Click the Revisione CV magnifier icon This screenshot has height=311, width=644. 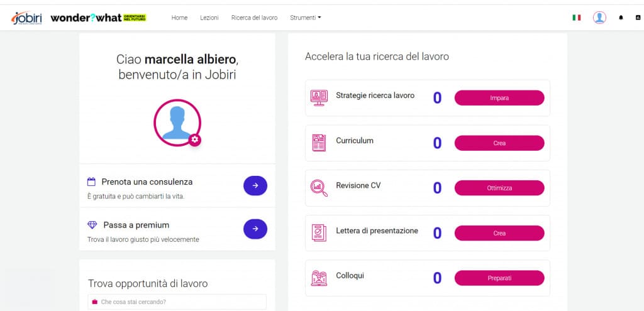coord(319,188)
